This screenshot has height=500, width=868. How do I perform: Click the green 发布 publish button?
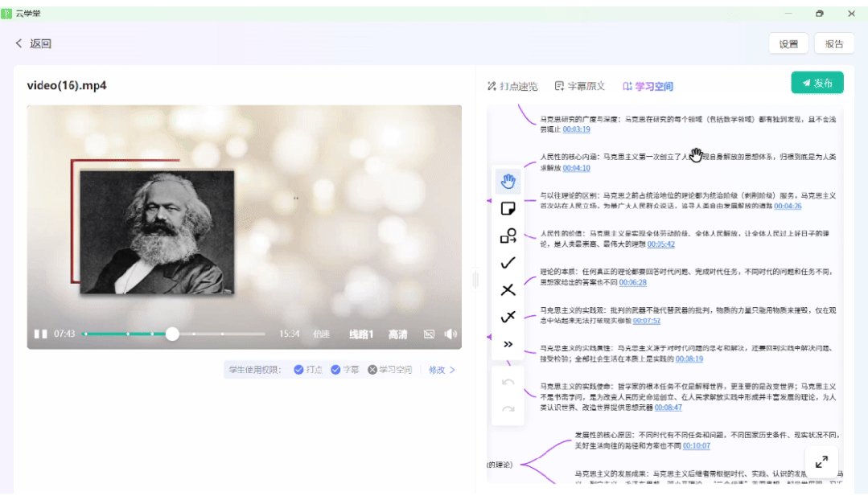817,83
